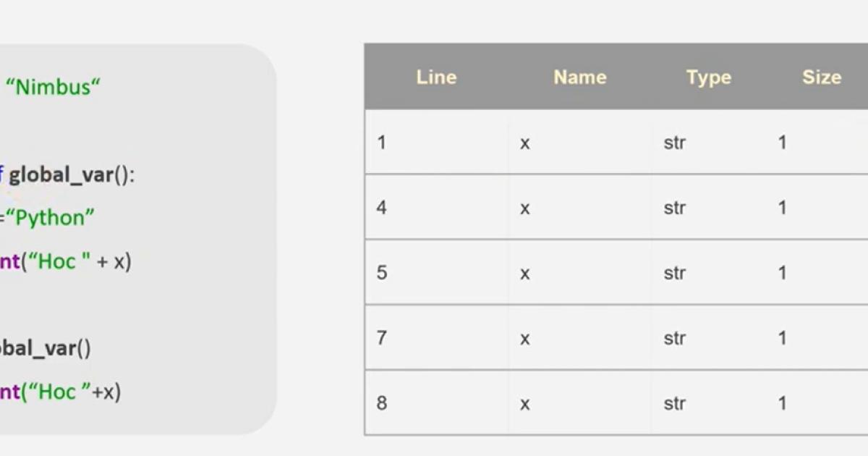Click the Name column header
The height and width of the screenshot is (456, 868).
point(579,77)
